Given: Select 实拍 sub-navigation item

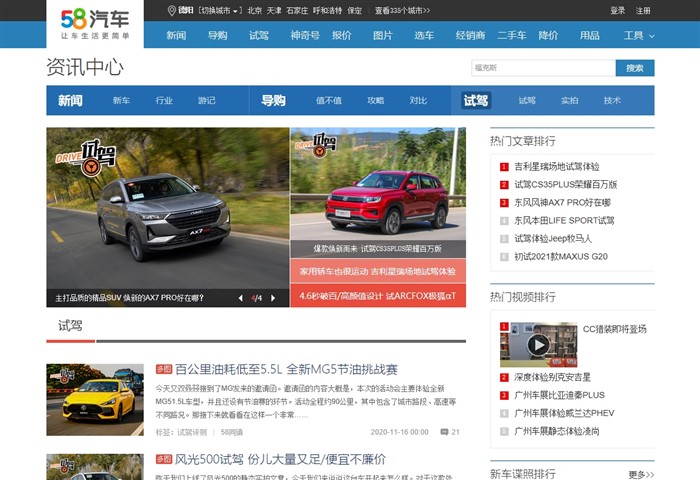Looking at the screenshot, I should [x=570, y=100].
